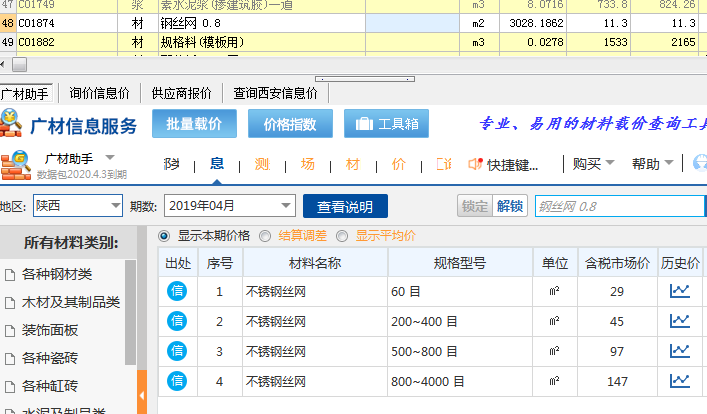Select 显示本期价格 radio button

(164, 236)
